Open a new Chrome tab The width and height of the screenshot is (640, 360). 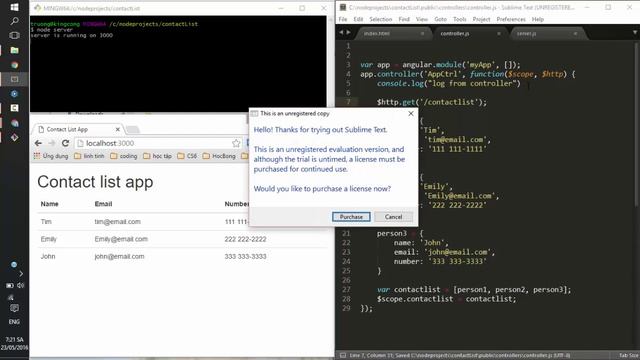coord(132,130)
